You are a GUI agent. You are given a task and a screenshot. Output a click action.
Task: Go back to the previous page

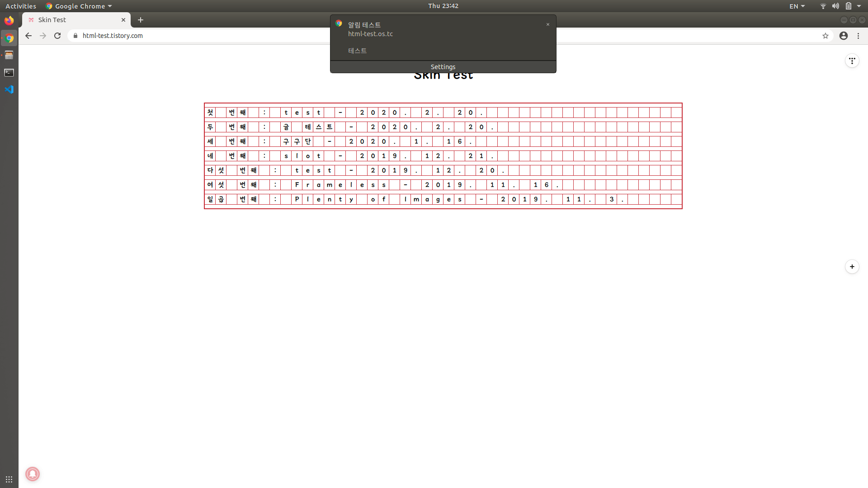[28, 36]
